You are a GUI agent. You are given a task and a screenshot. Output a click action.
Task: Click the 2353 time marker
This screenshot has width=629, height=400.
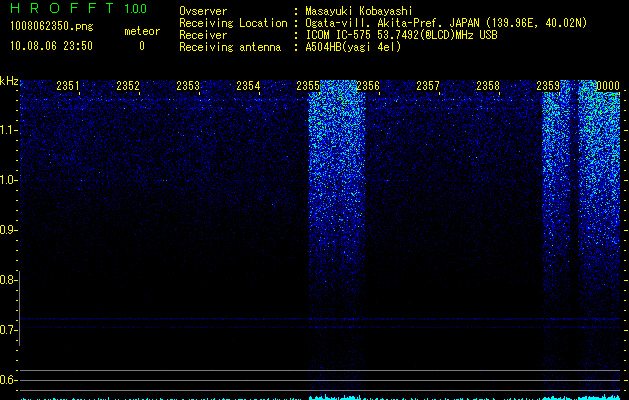pyautogui.click(x=188, y=85)
